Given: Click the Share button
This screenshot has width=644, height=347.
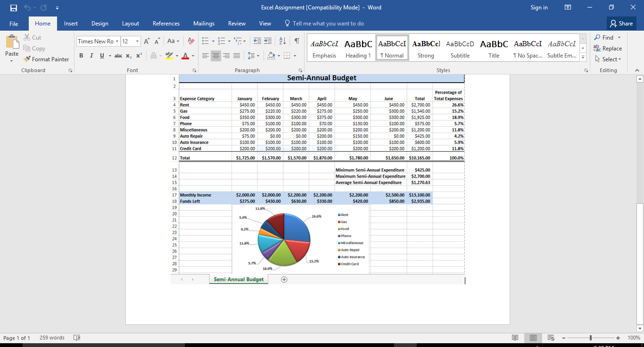Looking at the screenshot, I should click(622, 24).
